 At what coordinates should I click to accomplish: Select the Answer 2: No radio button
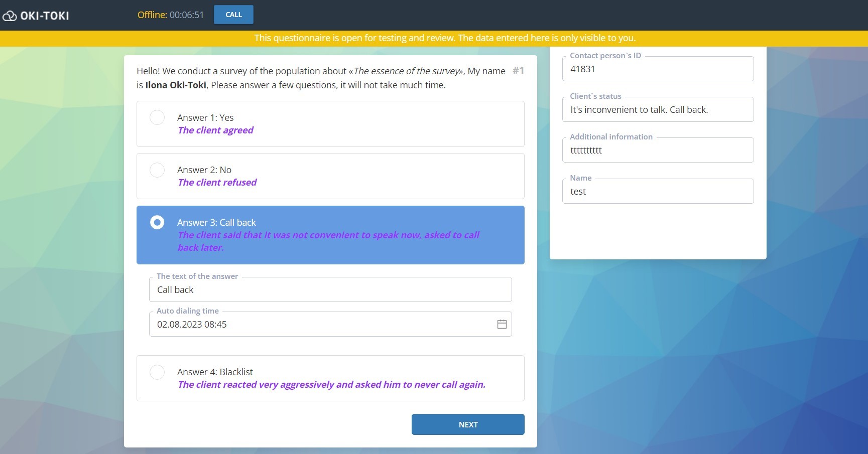157,170
